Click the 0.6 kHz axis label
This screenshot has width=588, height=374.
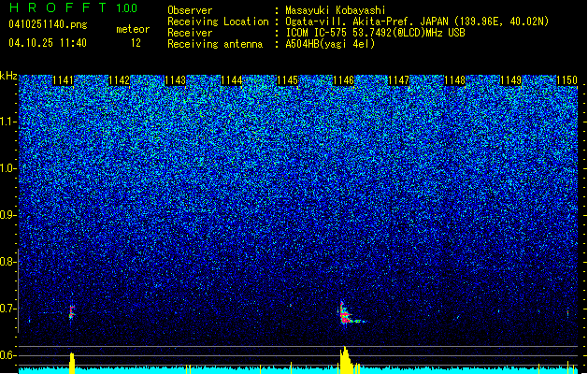(x=7, y=355)
